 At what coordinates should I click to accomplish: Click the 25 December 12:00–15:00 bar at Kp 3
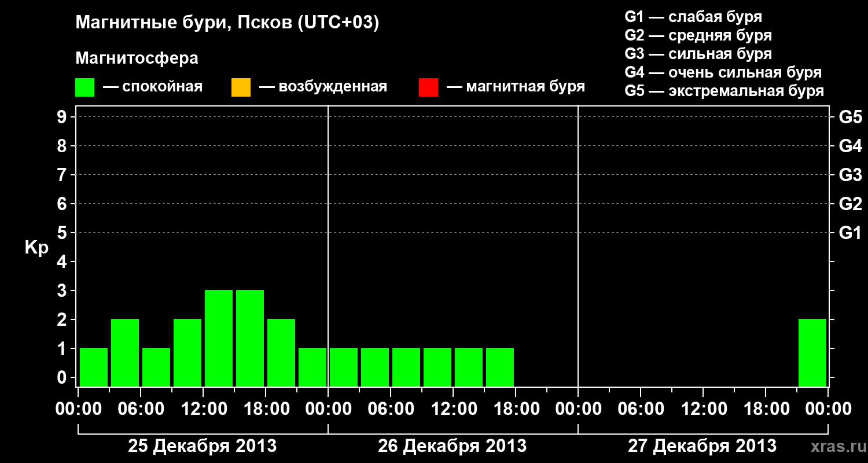point(219,339)
